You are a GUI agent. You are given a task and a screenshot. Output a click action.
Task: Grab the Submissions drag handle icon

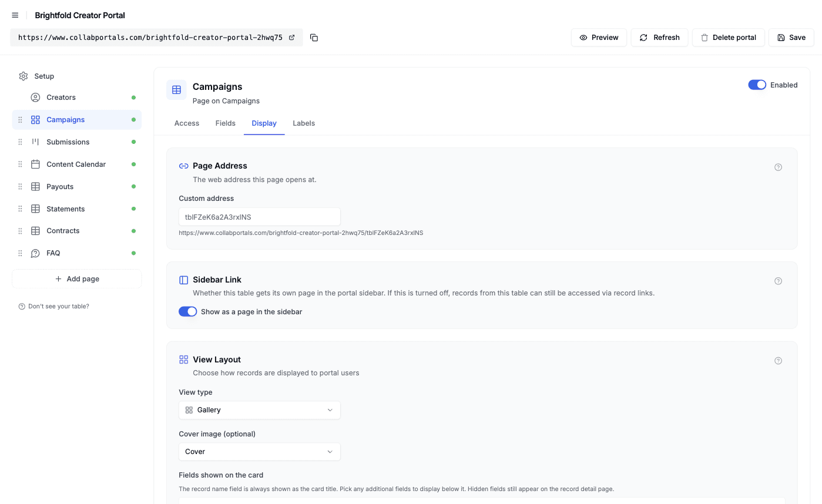pyautogui.click(x=20, y=142)
